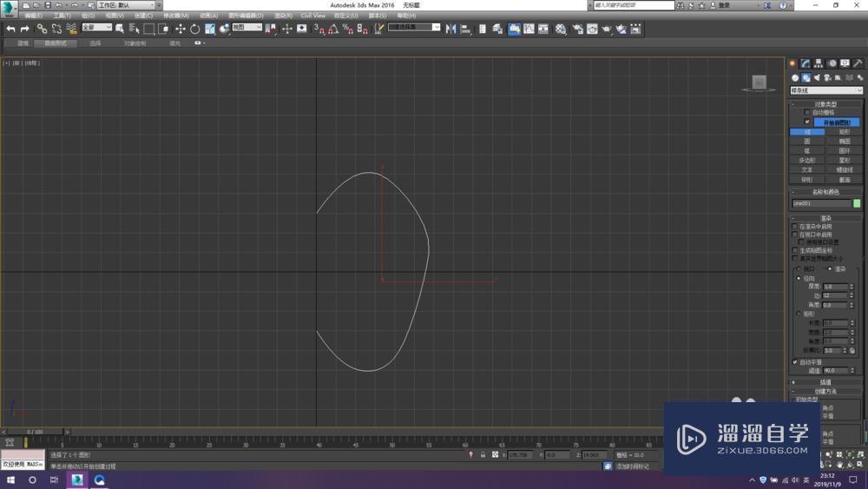
Task: Activate the Select and Move tool
Action: 181,29
